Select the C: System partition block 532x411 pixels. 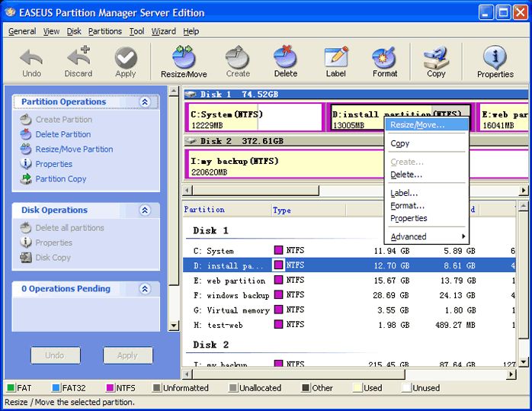click(x=254, y=117)
